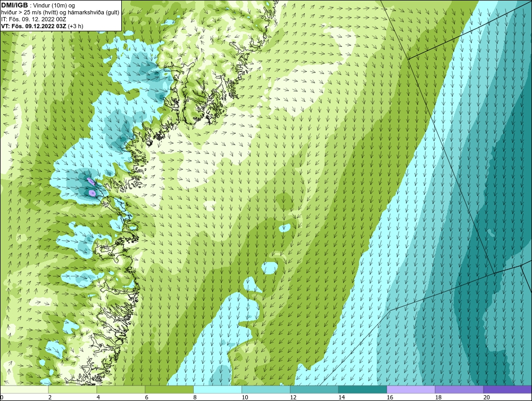Click the 'IT: Fös. 09. 12. 2022 00Z' line

[34, 19]
